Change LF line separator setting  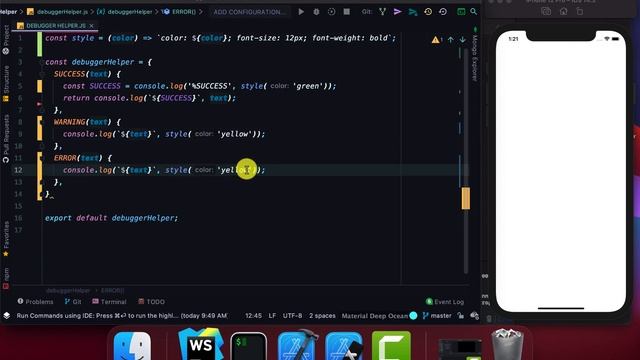(x=272, y=316)
